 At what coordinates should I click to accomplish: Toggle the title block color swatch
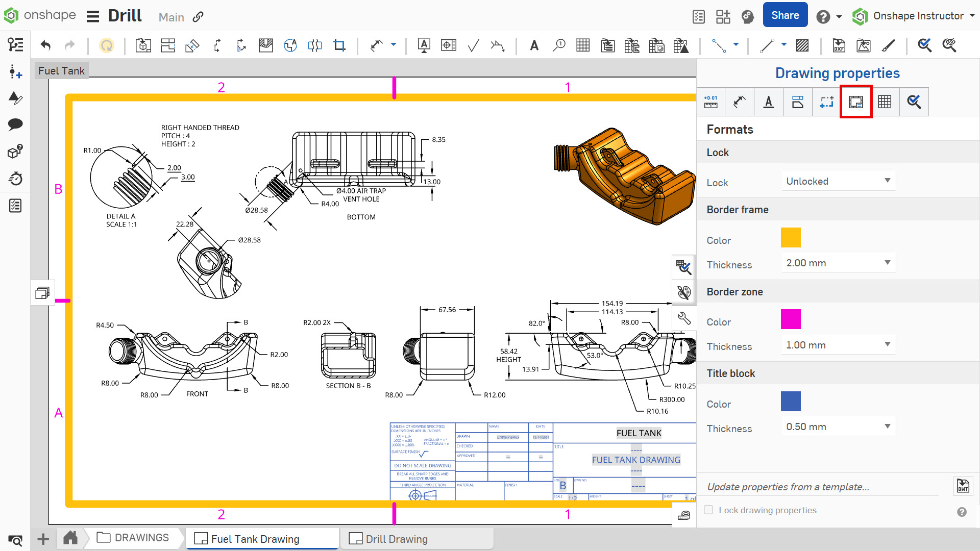(790, 402)
